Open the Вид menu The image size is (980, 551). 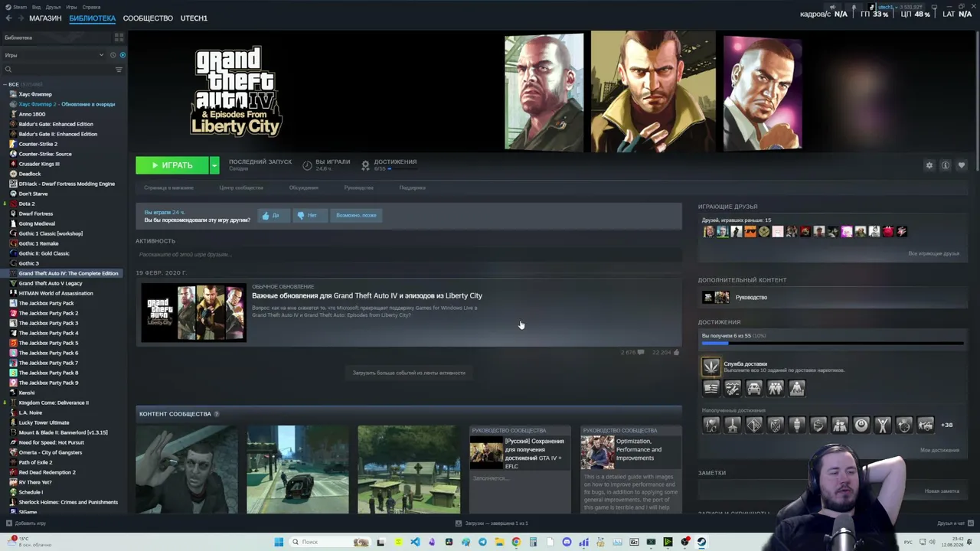(x=36, y=7)
